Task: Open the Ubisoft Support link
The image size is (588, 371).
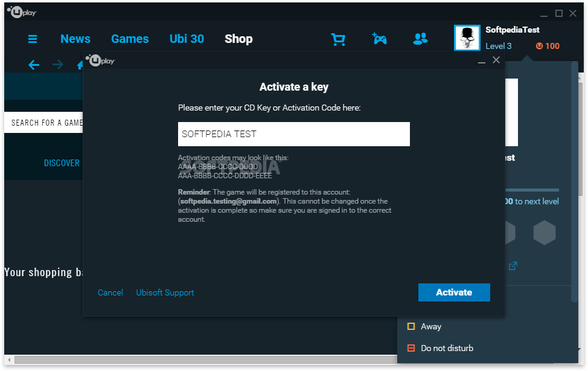Action: pos(165,292)
